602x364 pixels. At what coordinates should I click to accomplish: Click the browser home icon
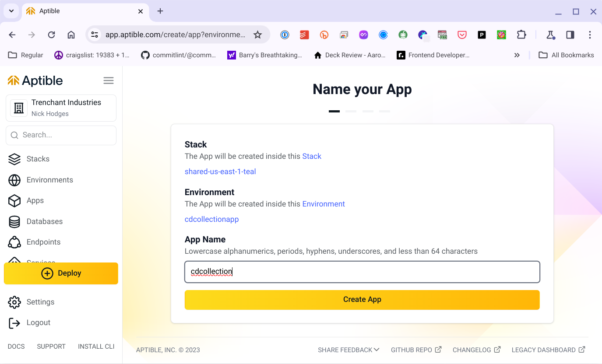click(x=71, y=35)
